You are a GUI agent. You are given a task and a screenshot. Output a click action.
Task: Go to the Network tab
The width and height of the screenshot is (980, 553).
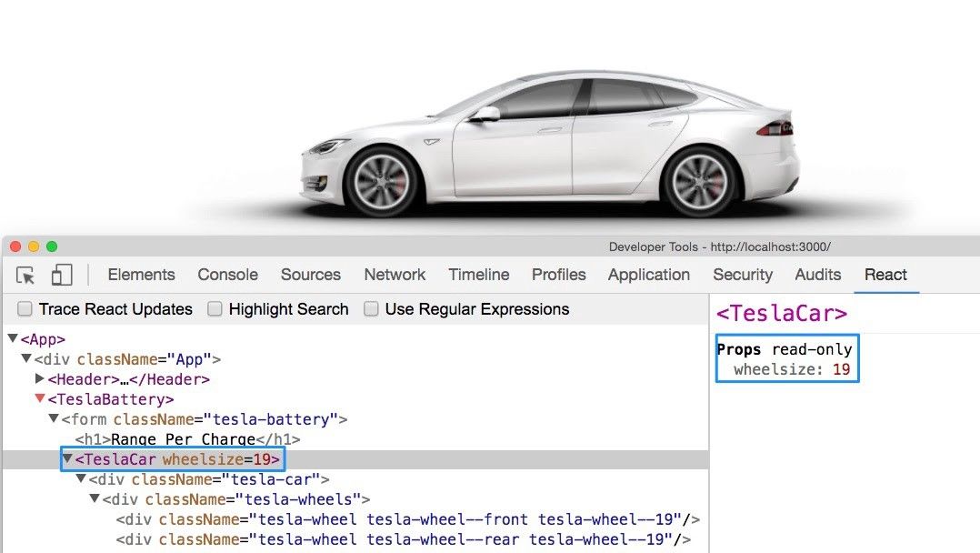click(x=395, y=275)
